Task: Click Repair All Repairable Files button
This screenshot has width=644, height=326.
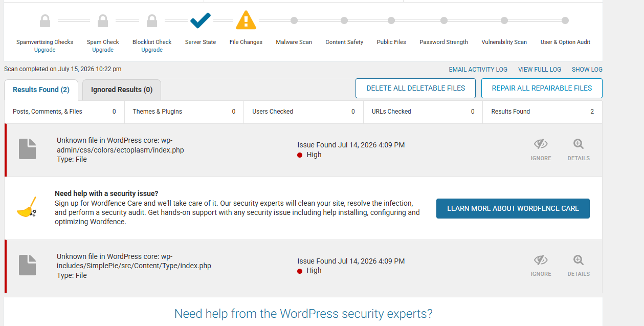Action: point(542,88)
